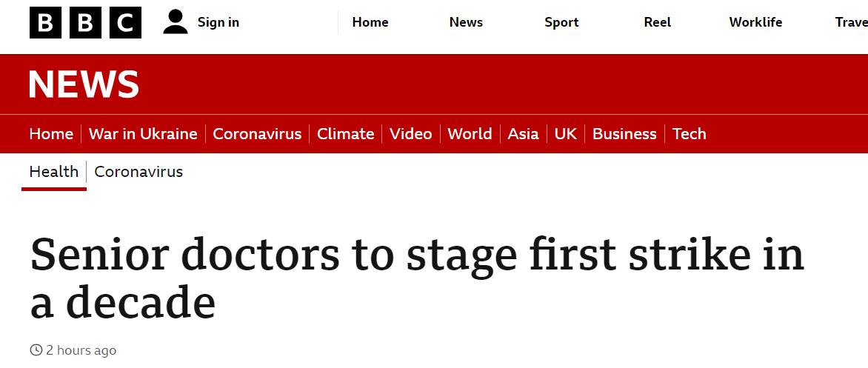Image resolution: width=868 pixels, height=368 pixels.
Task: Open Coronavirus in red news bar
Action: [257, 134]
